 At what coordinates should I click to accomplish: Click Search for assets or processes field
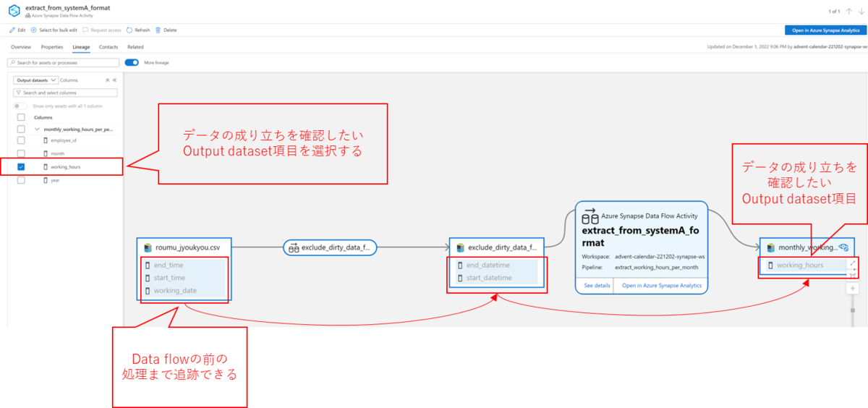64,63
